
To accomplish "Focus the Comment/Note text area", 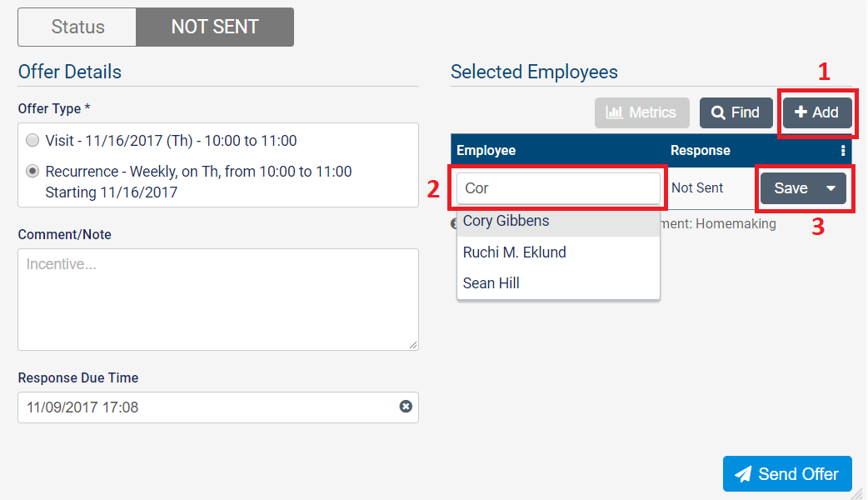I will click(x=217, y=299).
